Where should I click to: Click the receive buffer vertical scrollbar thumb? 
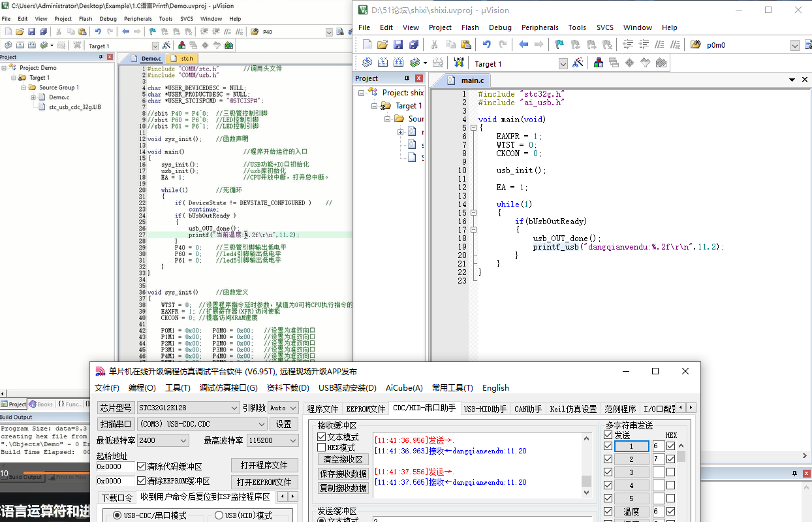coord(586,481)
